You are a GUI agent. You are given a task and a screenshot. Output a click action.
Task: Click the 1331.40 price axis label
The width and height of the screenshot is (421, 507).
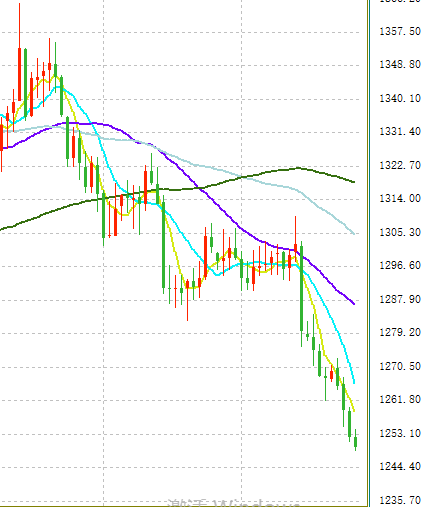pyautogui.click(x=400, y=132)
